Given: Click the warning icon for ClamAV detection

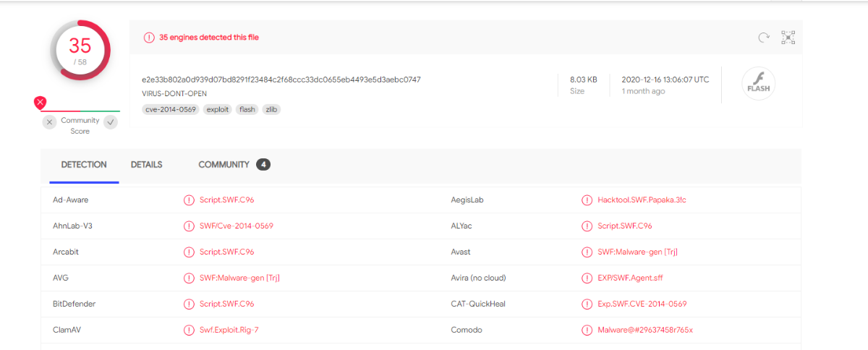Looking at the screenshot, I should (x=189, y=330).
